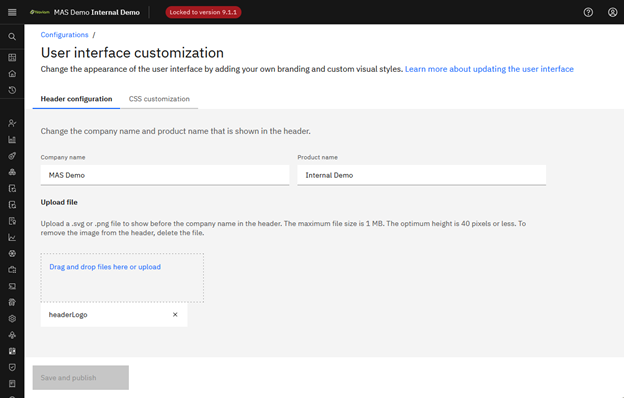
Task: Click Drag and drop files here or upload
Action: [x=105, y=267]
